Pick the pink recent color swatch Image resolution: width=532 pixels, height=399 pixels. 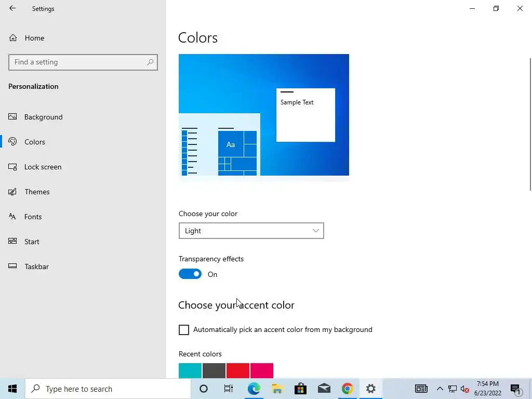(x=262, y=370)
